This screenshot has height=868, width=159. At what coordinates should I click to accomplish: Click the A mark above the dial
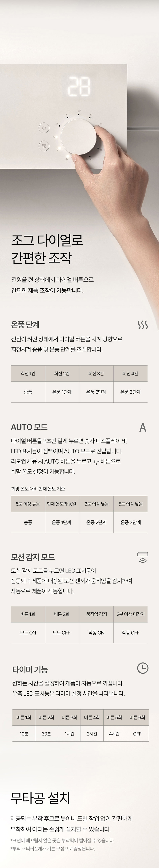67,115
